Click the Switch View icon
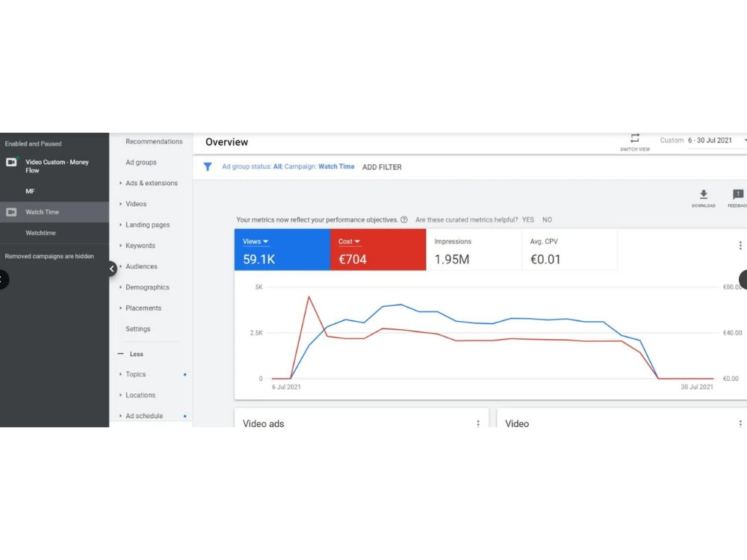This screenshot has width=747, height=560. pos(634,138)
